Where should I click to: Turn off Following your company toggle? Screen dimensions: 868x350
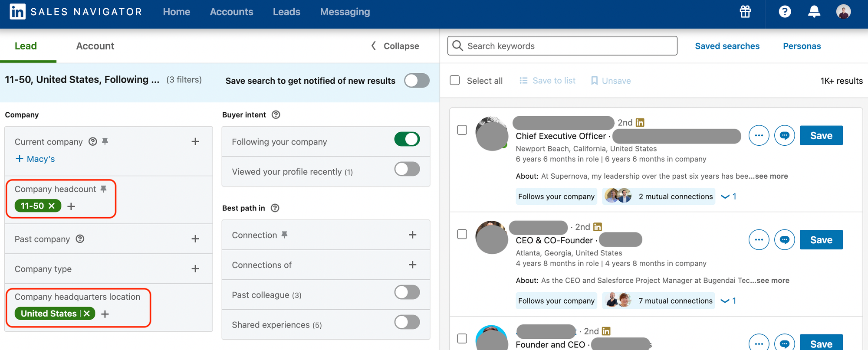407,139
